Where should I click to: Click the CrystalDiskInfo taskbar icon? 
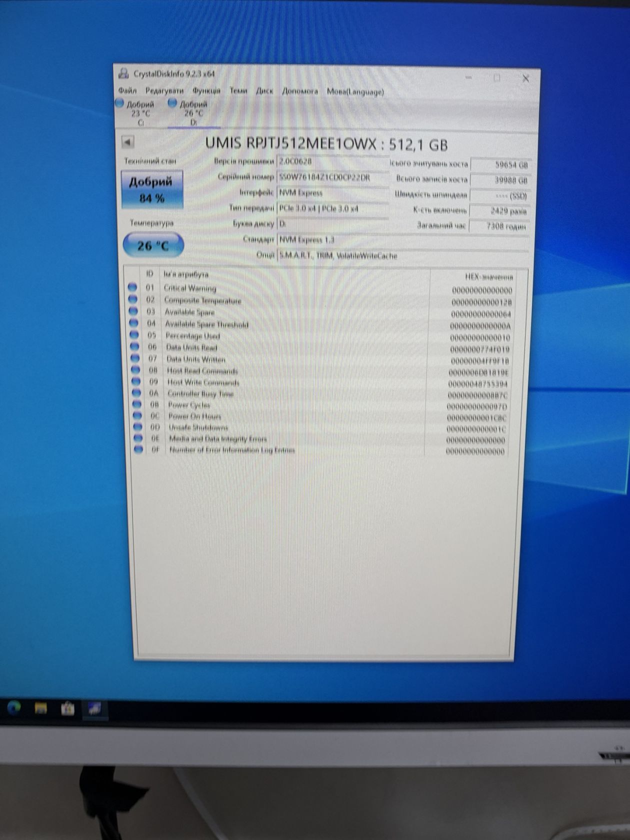point(95,708)
